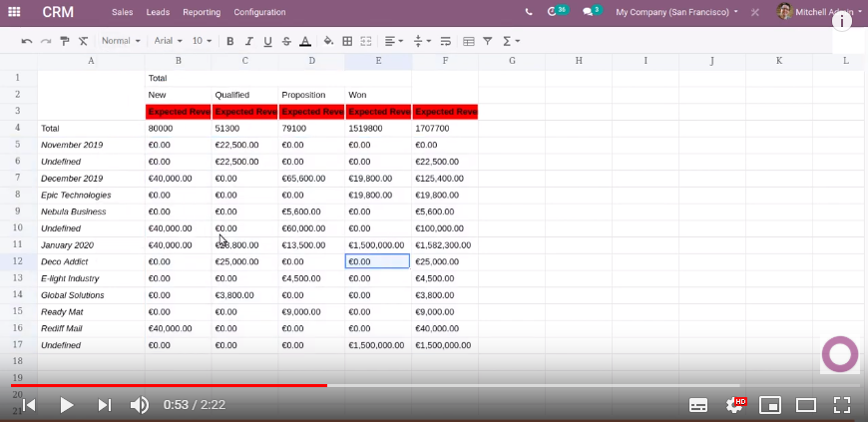
Task: Apply strikethrough formatting
Action: (286, 41)
